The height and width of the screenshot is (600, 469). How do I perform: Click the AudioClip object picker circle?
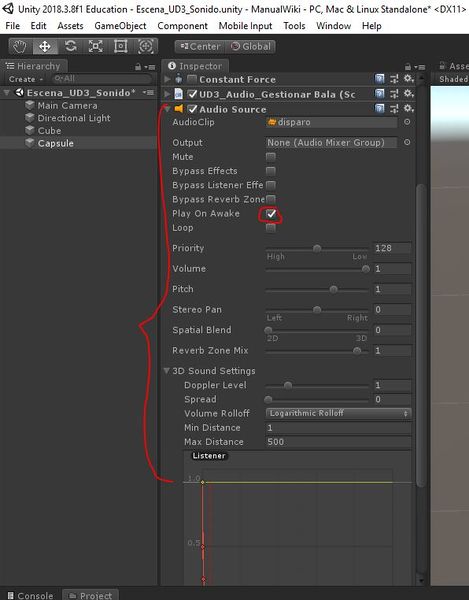point(407,122)
